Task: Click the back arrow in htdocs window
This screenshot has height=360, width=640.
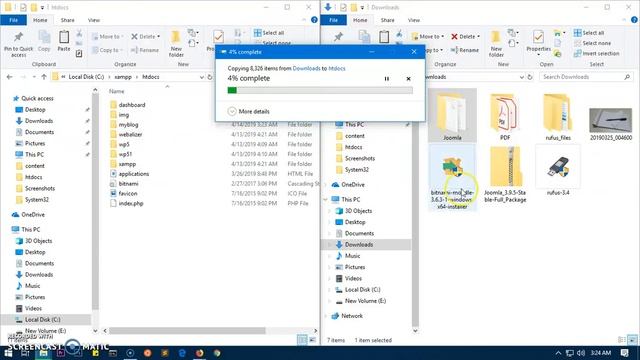Action: 9,77
